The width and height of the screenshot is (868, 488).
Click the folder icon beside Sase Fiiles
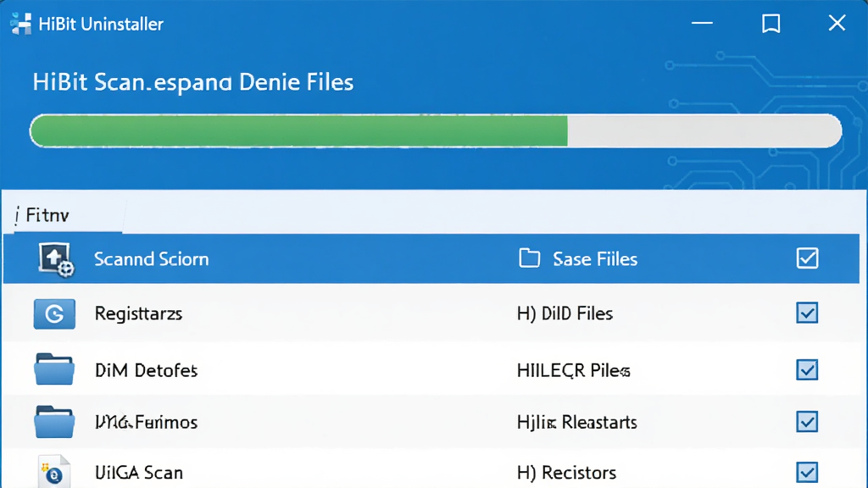point(529,258)
